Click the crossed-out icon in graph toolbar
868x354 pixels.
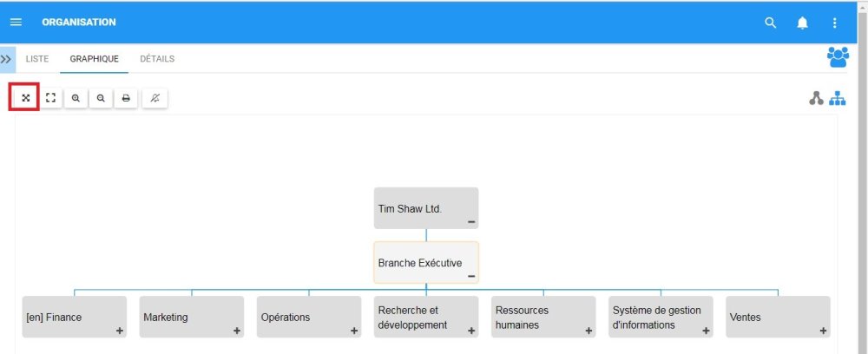(x=155, y=98)
